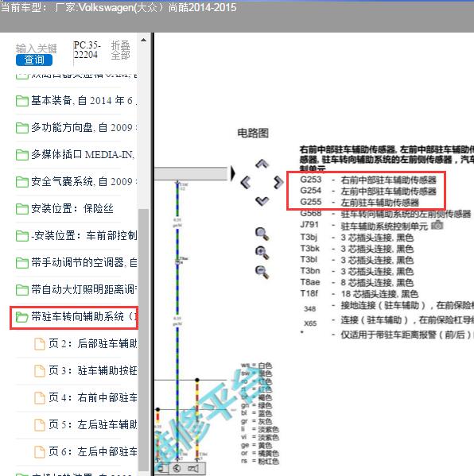Click the gray component bar atop the diagram
The width and height of the screenshot is (474, 476).
coord(191,174)
